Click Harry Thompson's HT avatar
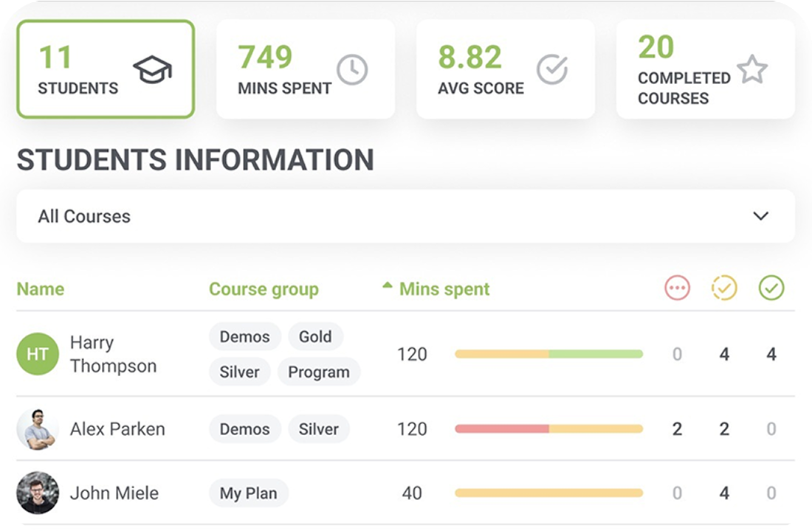 tap(38, 354)
